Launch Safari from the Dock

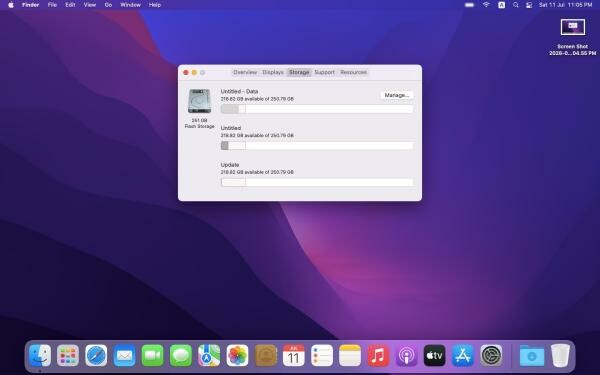pos(96,355)
